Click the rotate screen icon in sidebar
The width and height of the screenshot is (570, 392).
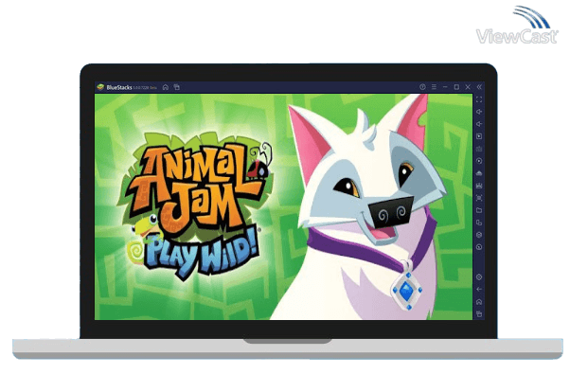tap(479, 223)
